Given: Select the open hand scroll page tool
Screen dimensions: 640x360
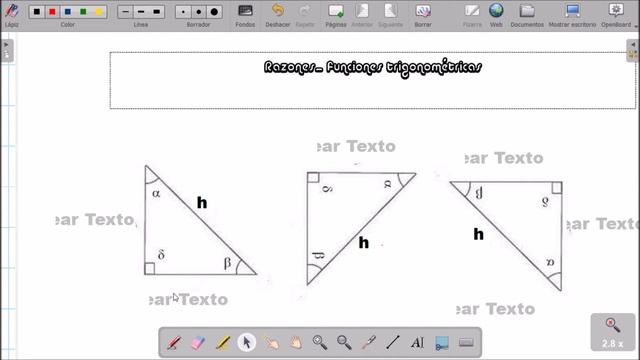Looking at the screenshot, I should 296,342.
